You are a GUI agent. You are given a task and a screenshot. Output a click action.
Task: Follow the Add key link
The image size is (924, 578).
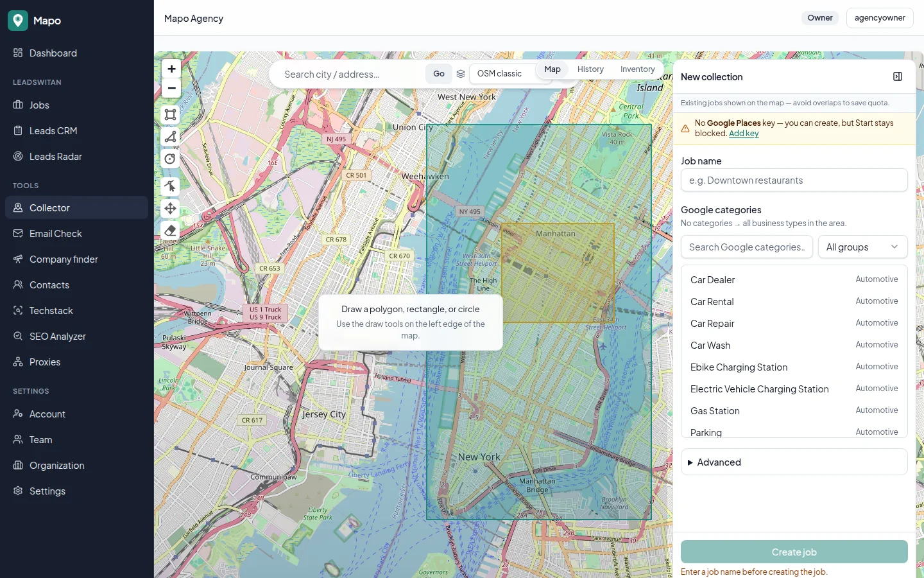744,134
